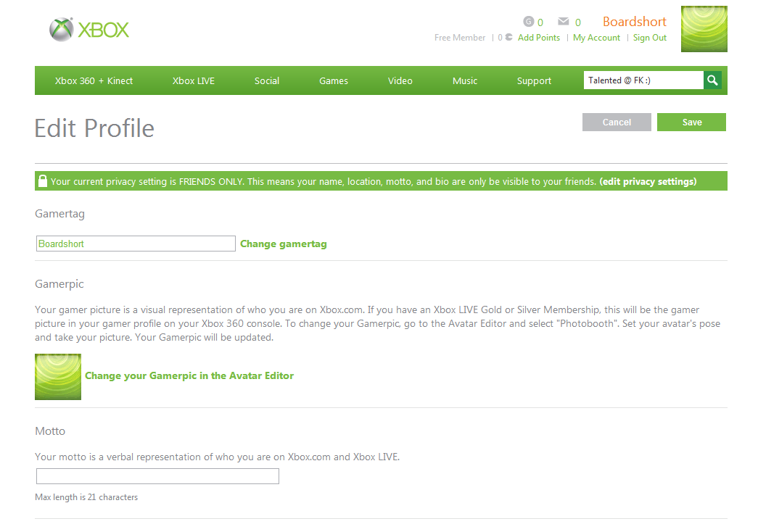Click the Sign Out link
Screen dimensions: 758x532
tap(650, 38)
